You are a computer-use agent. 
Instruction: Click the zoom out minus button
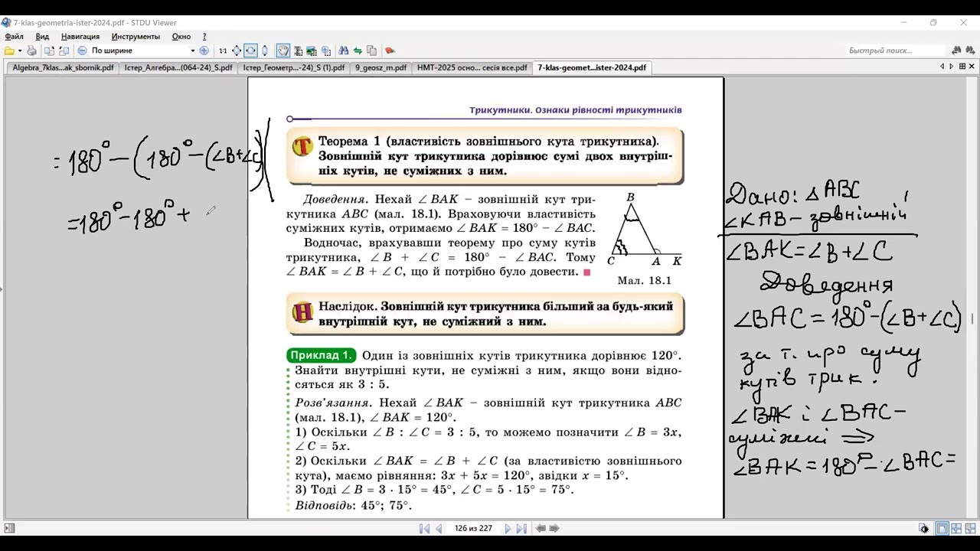click(x=82, y=51)
